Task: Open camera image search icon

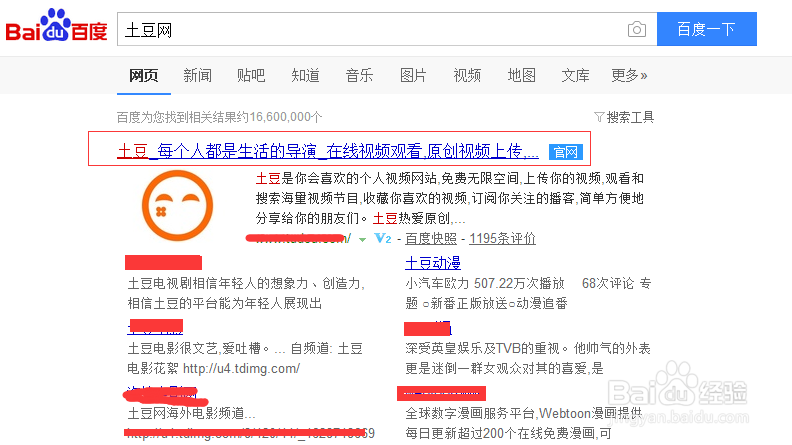Action: (636, 29)
